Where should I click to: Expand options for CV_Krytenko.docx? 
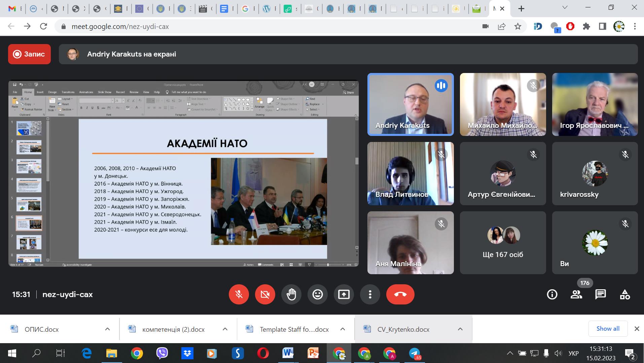460,329
